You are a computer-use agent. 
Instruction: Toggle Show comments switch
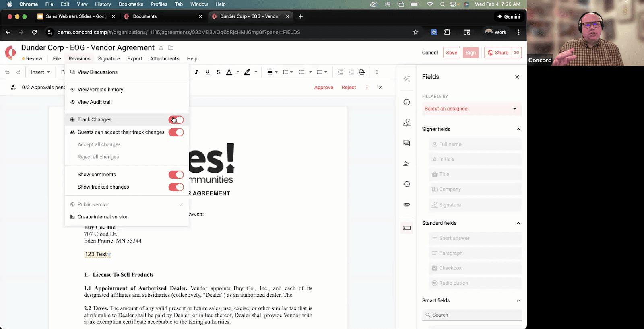(176, 175)
